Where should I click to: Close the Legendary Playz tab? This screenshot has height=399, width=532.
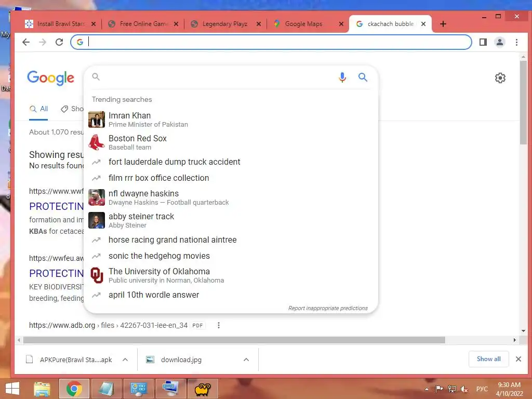(x=259, y=24)
